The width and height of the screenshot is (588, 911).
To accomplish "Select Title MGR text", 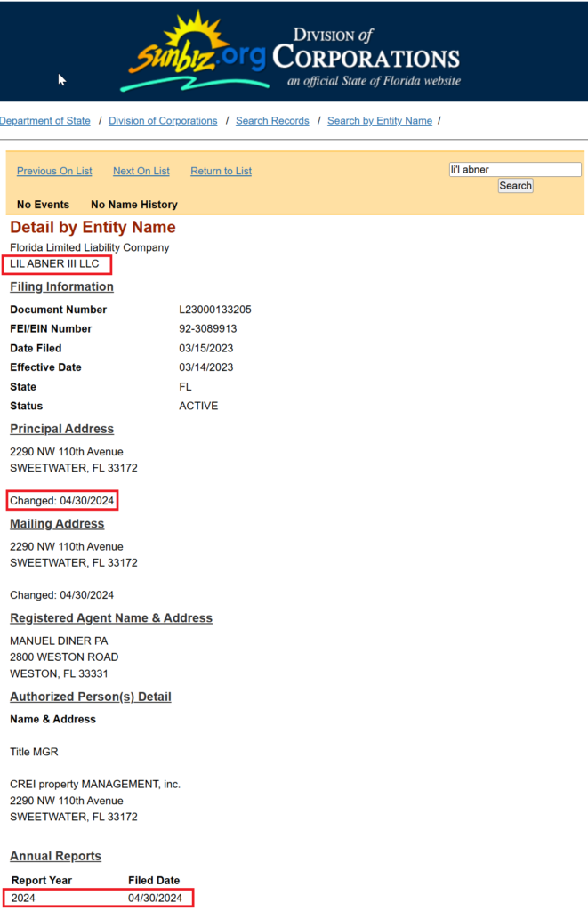I will point(35,753).
